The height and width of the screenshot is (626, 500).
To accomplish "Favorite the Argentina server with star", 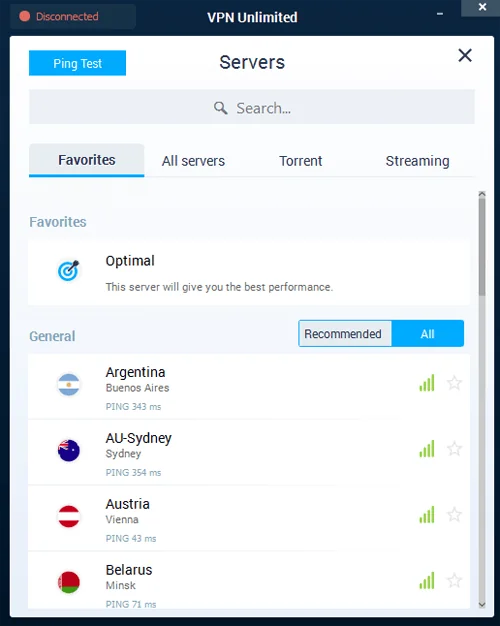I will click(454, 383).
